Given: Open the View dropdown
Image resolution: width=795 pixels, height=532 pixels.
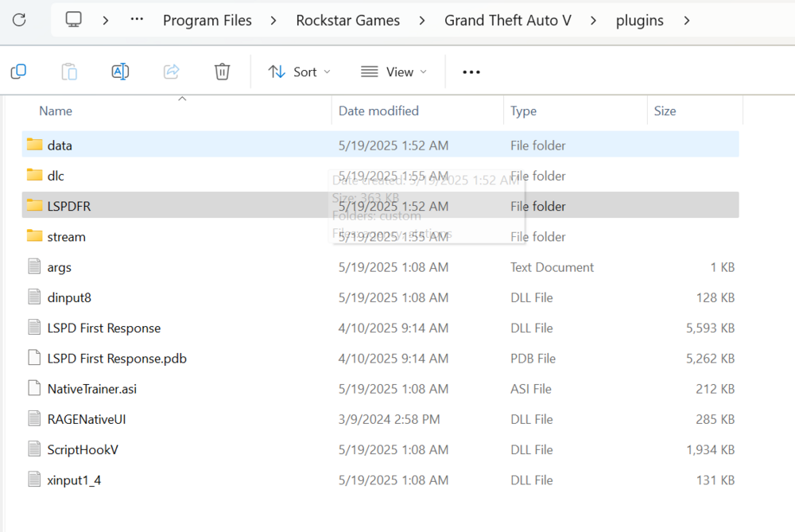Looking at the screenshot, I should [x=393, y=72].
